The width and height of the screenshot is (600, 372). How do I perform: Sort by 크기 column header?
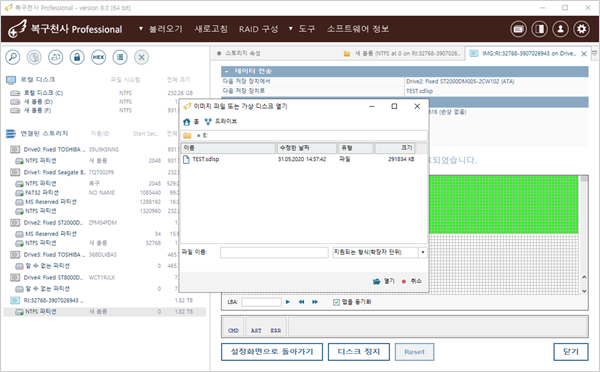click(395, 148)
